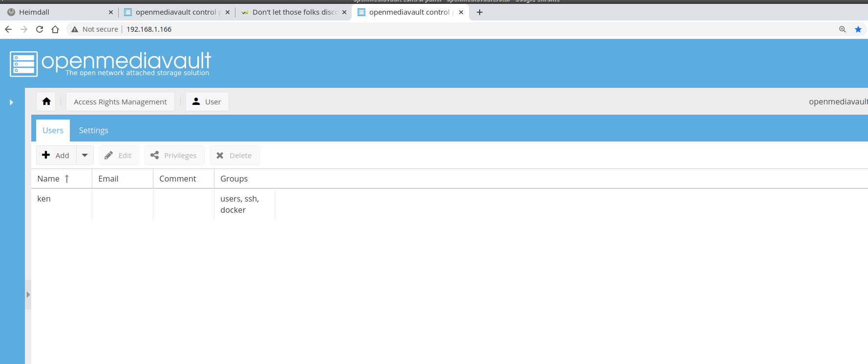This screenshot has height=364, width=868.
Task: Open the Add user dropdown arrow
Action: [85, 155]
